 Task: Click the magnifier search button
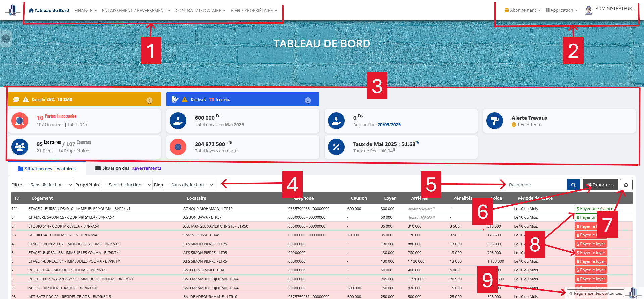click(573, 185)
